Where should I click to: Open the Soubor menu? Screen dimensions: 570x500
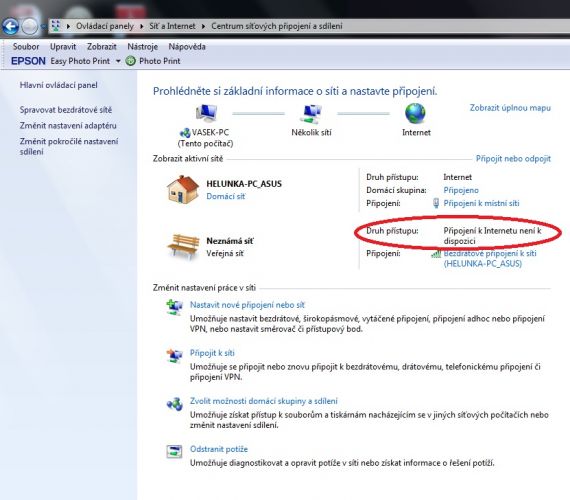pos(26,47)
